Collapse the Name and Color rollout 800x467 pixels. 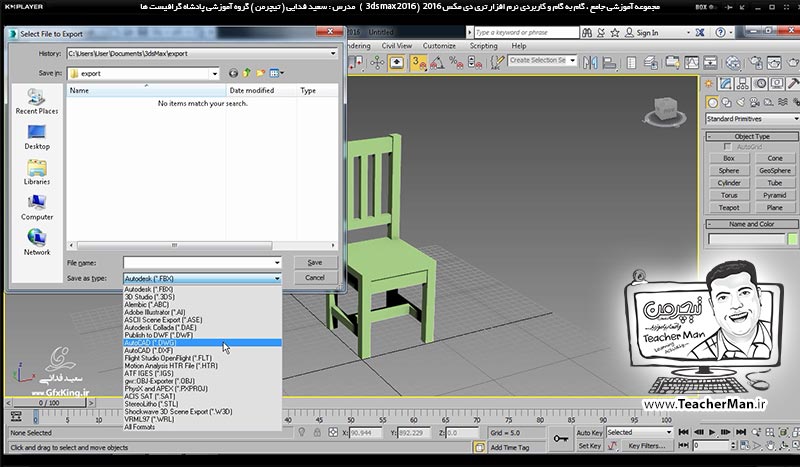point(753,224)
